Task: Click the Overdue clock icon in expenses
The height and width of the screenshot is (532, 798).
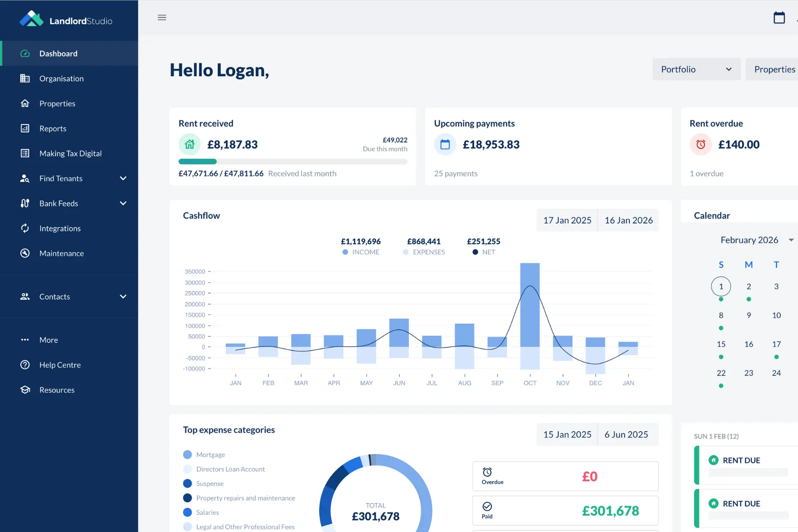Action: 487,472
